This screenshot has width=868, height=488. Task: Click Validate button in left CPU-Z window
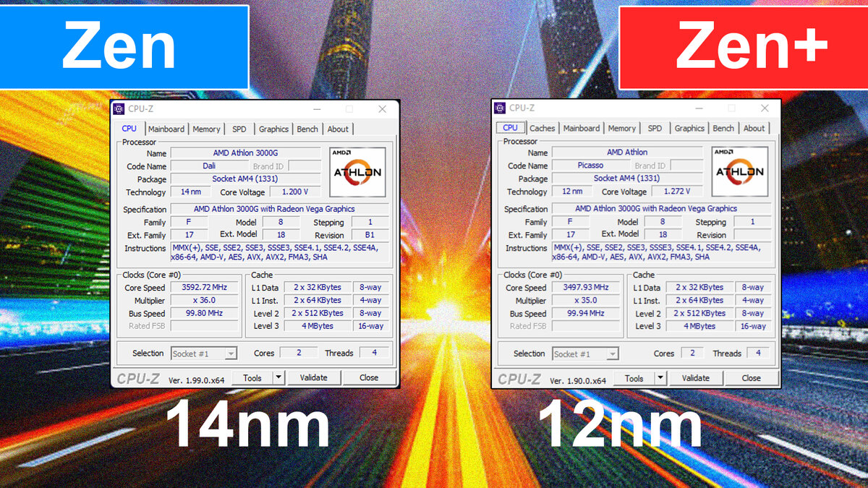(313, 377)
